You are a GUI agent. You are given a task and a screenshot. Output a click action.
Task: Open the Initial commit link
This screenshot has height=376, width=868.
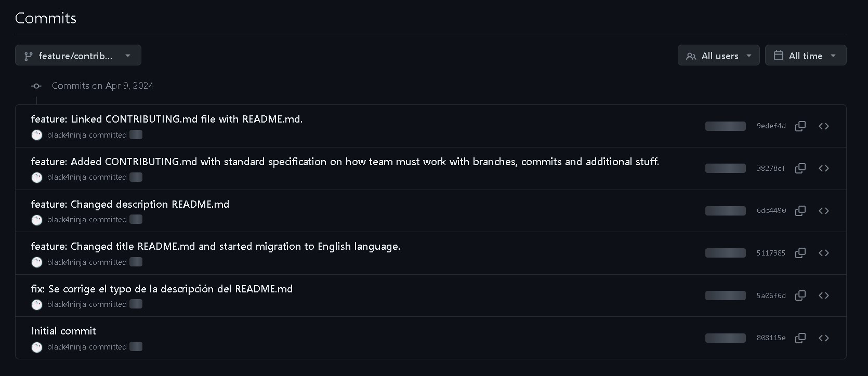(63, 331)
